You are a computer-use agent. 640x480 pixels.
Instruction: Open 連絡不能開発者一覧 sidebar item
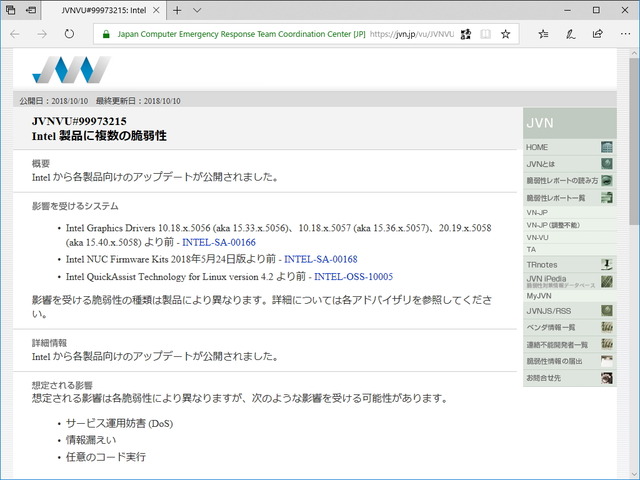pyautogui.click(x=569, y=344)
